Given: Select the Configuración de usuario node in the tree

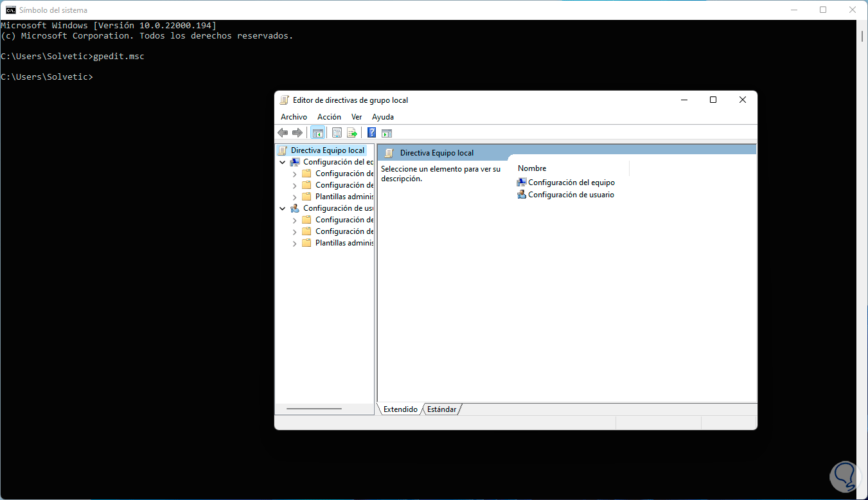Looking at the screenshot, I should click(338, 208).
